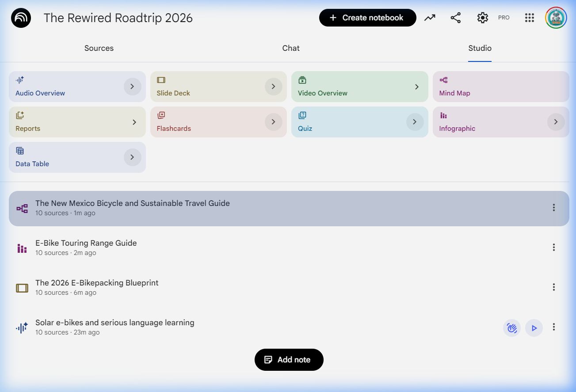The height and width of the screenshot is (392, 576).
Task: Switch to the Chat tab
Action: (x=291, y=48)
